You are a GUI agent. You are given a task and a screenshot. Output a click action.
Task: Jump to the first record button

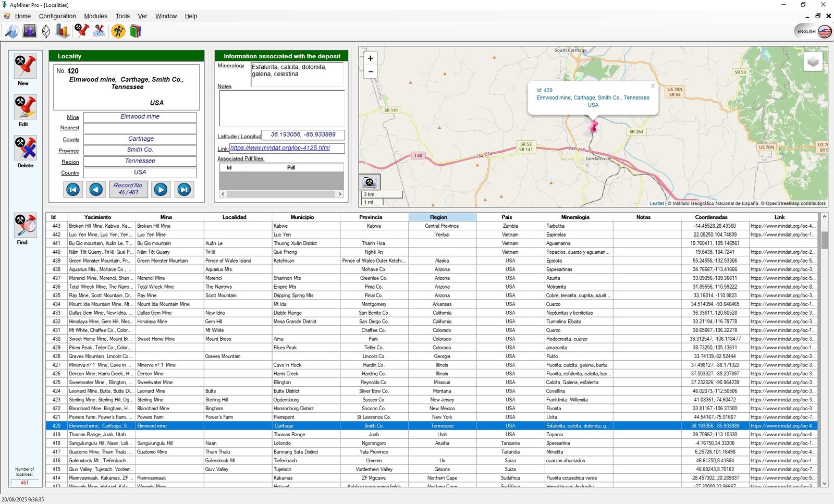click(73, 190)
